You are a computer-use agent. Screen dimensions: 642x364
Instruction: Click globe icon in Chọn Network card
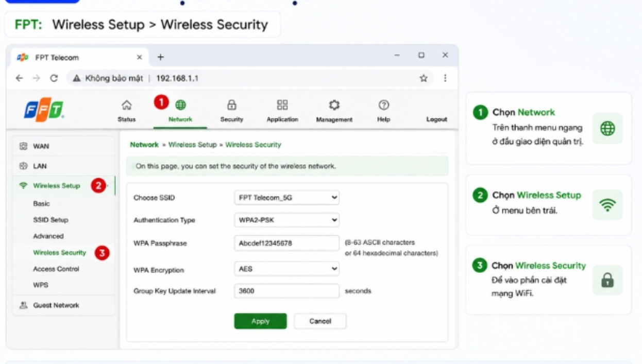point(607,128)
